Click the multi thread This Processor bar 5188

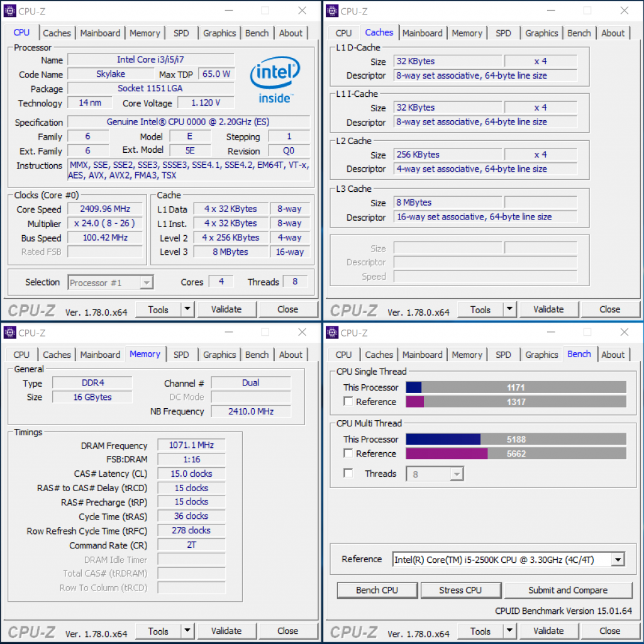[x=516, y=439]
